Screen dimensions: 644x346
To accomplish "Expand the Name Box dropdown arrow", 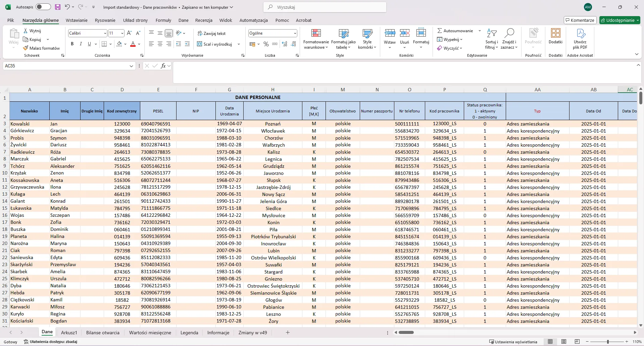I will pos(131,66).
